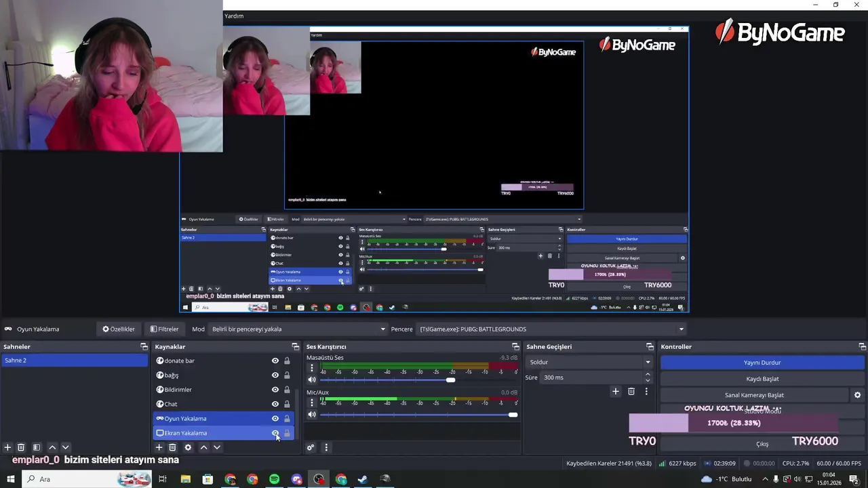Open notification center in system tray

point(854,479)
